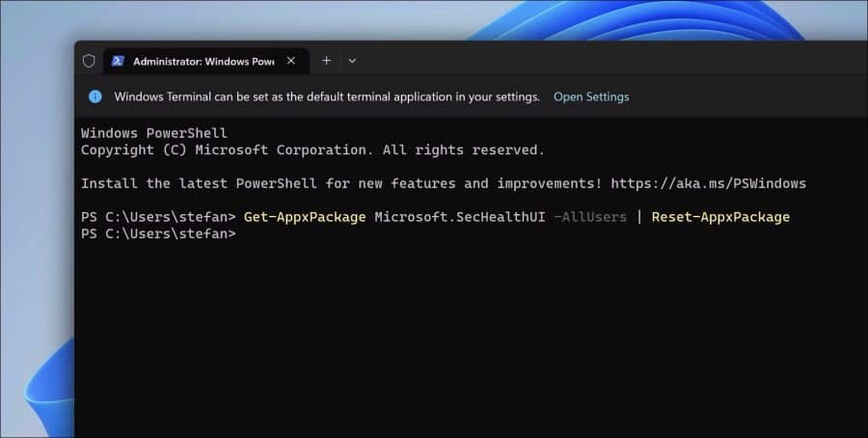Select the Administrator: Windows PowerShell tab
Screen dimensions: 868x438
tap(206, 62)
